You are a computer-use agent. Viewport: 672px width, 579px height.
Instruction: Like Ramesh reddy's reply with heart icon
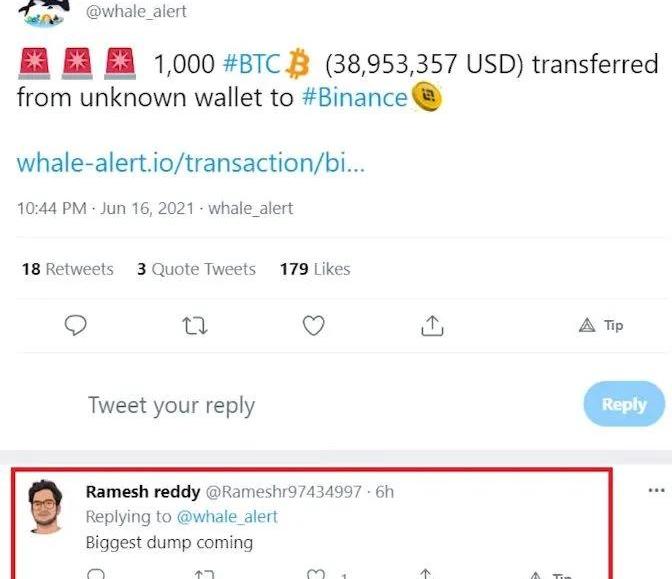click(316, 574)
